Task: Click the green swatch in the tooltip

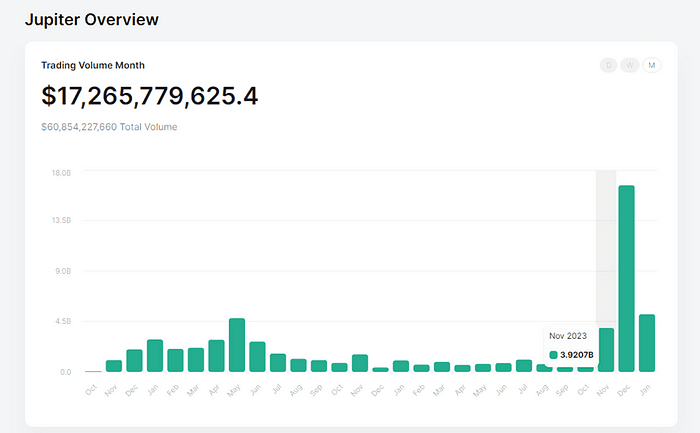Action: (554, 354)
